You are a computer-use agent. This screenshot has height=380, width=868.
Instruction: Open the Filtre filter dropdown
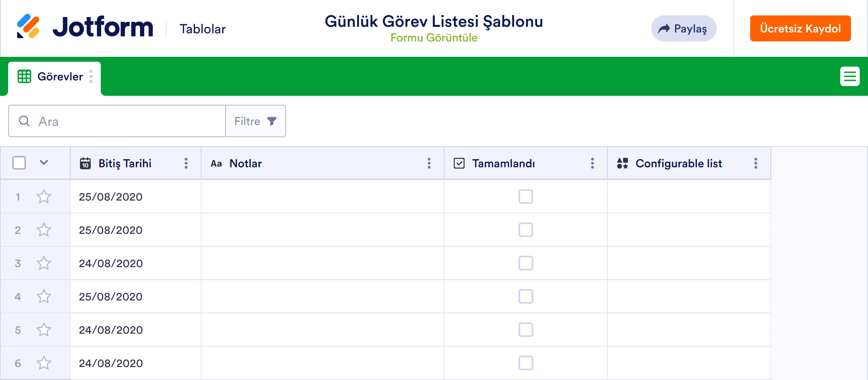click(255, 121)
